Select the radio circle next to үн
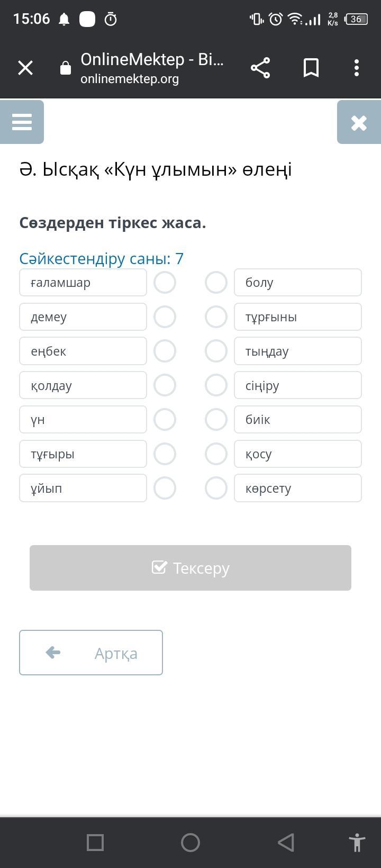 tap(165, 420)
